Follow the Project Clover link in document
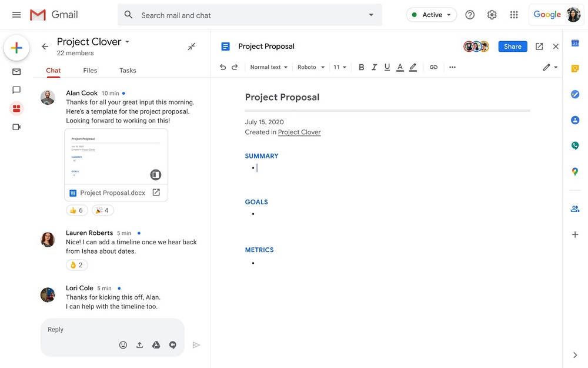 [299, 132]
